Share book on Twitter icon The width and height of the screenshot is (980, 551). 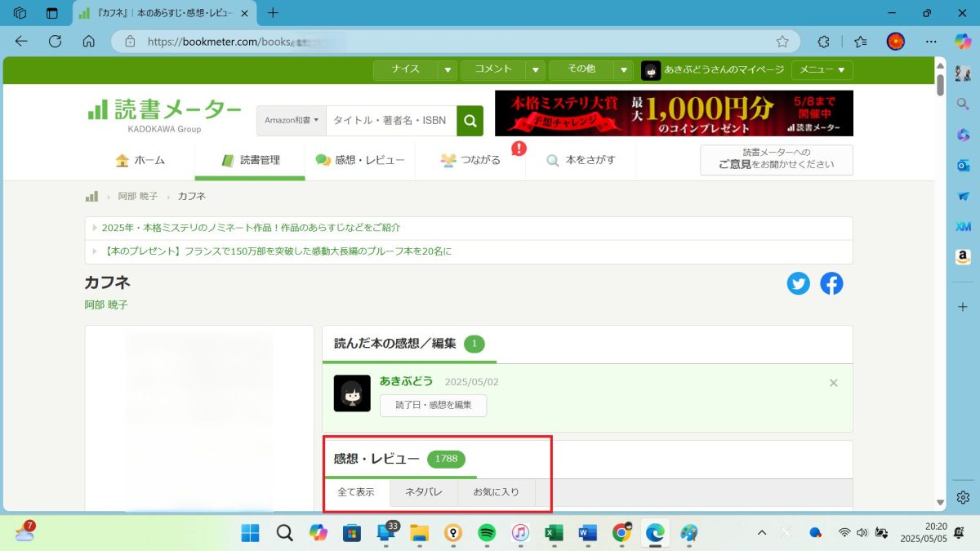[798, 283]
